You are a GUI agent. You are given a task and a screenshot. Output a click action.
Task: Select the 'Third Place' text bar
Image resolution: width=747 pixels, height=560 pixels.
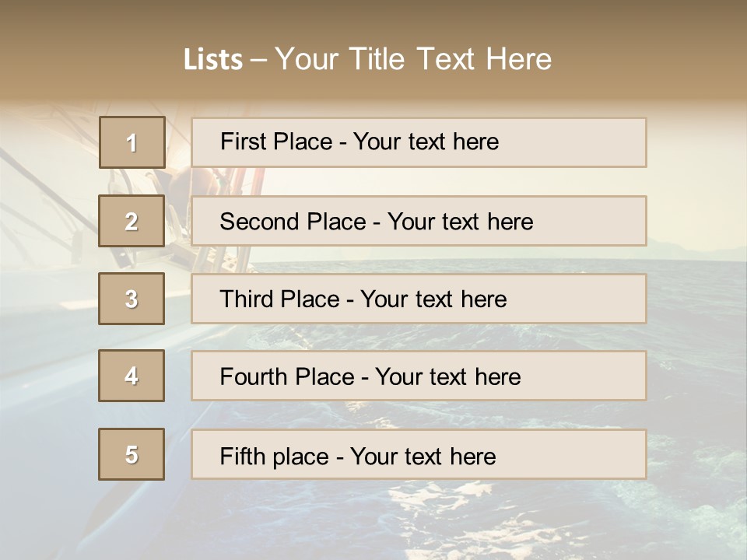coord(419,299)
